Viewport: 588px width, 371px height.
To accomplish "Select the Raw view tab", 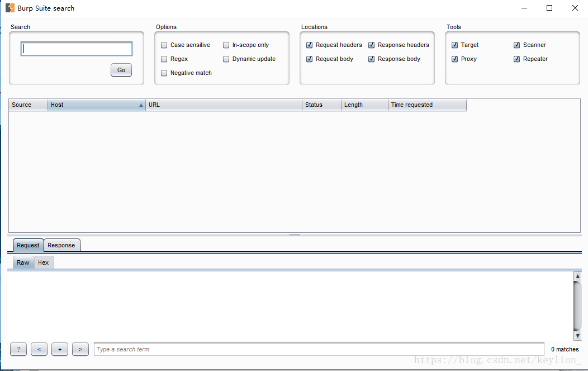I will 23,262.
